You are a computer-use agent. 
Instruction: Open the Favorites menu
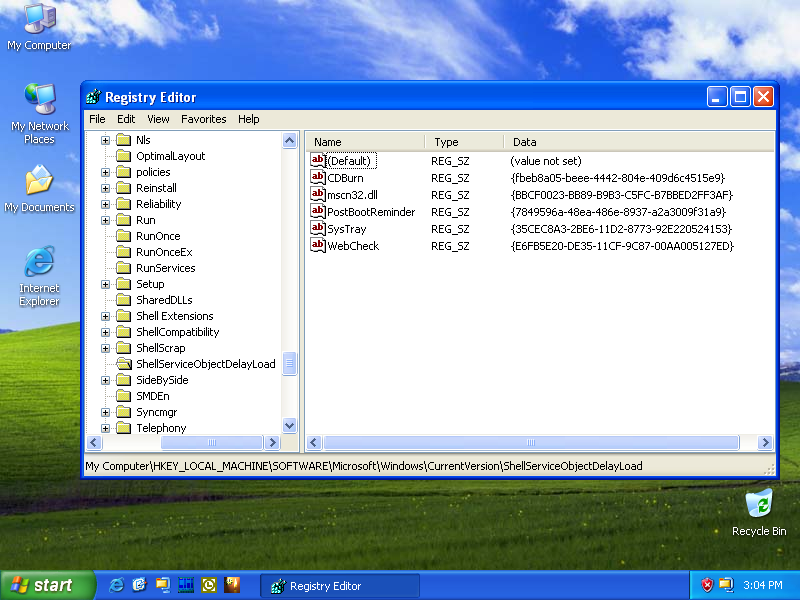coord(204,119)
